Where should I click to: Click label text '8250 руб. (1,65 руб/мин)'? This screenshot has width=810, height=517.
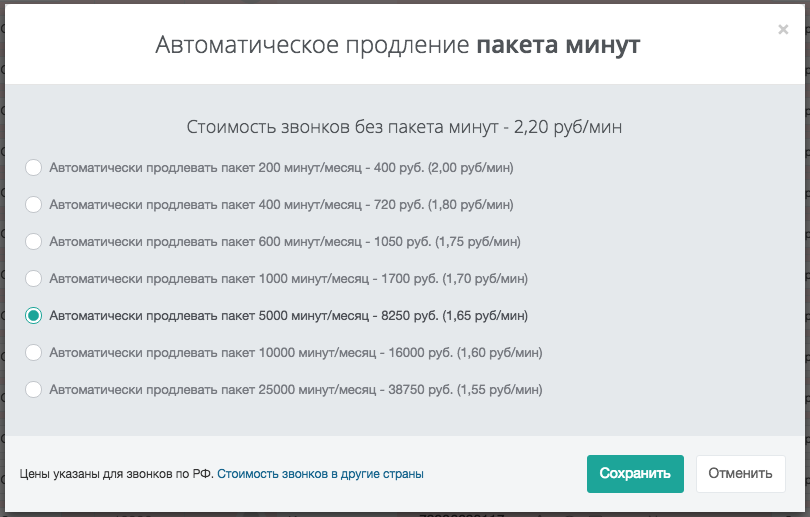click(x=455, y=316)
